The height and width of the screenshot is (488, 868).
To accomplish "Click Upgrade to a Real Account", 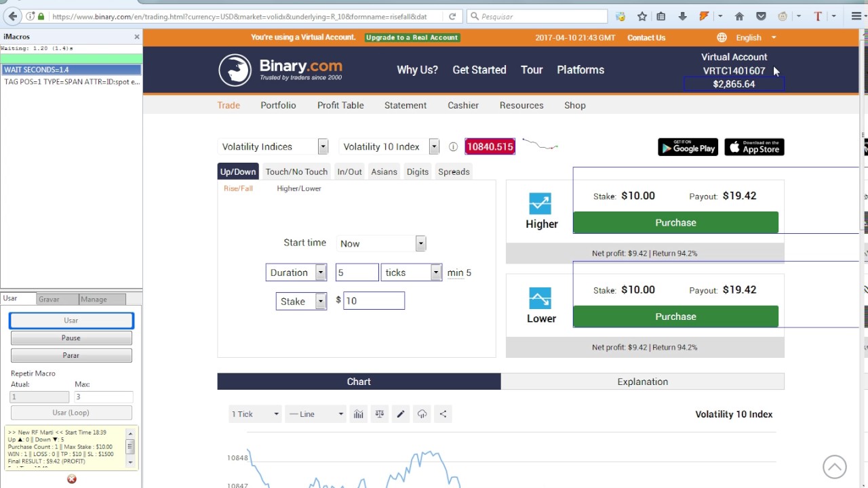I will click(412, 38).
